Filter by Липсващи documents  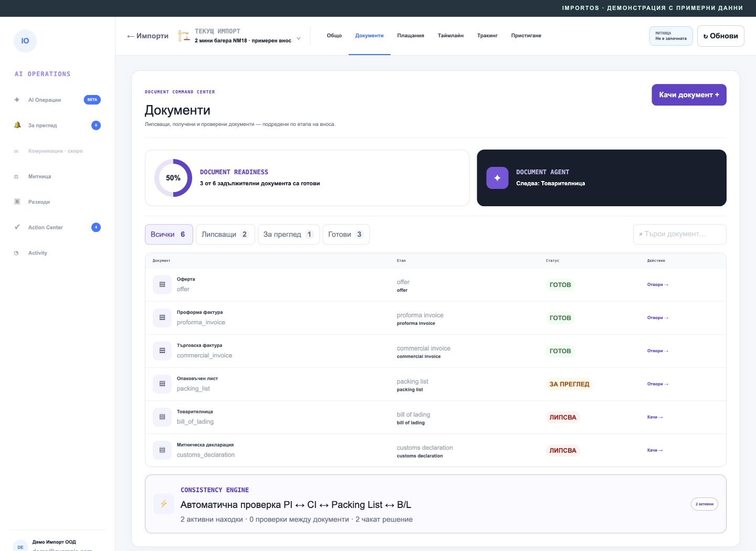(x=225, y=235)
